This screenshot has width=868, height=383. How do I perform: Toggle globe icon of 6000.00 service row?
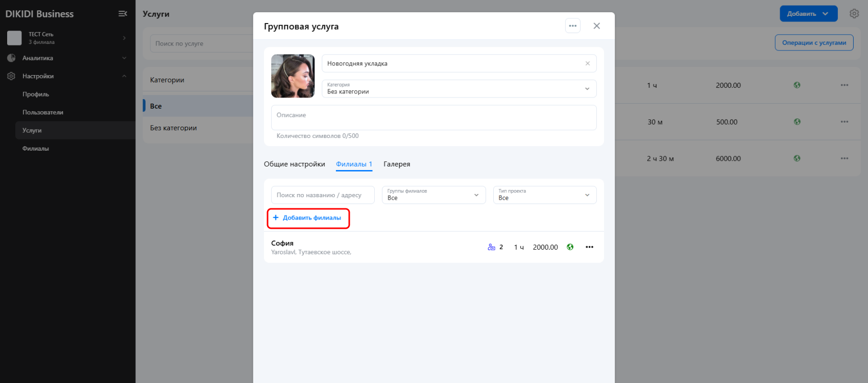pos(797,159)
